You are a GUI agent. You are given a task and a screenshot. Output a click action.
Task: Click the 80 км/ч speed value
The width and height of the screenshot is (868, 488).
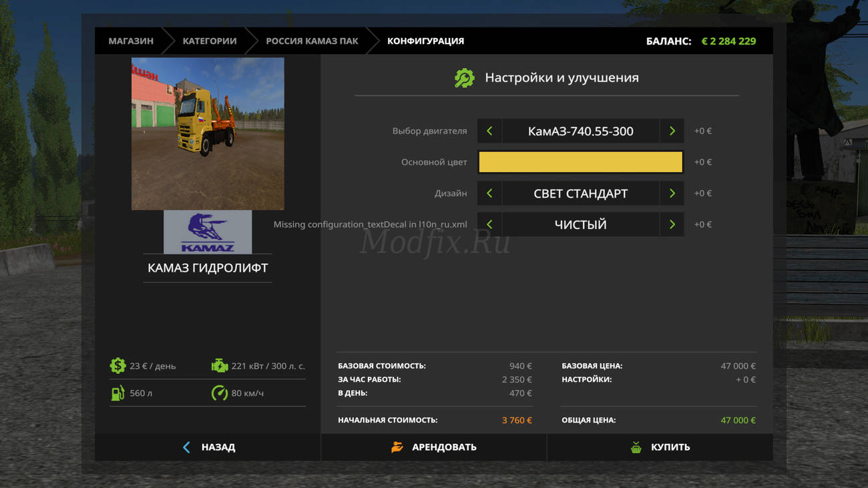pos(247,393)
